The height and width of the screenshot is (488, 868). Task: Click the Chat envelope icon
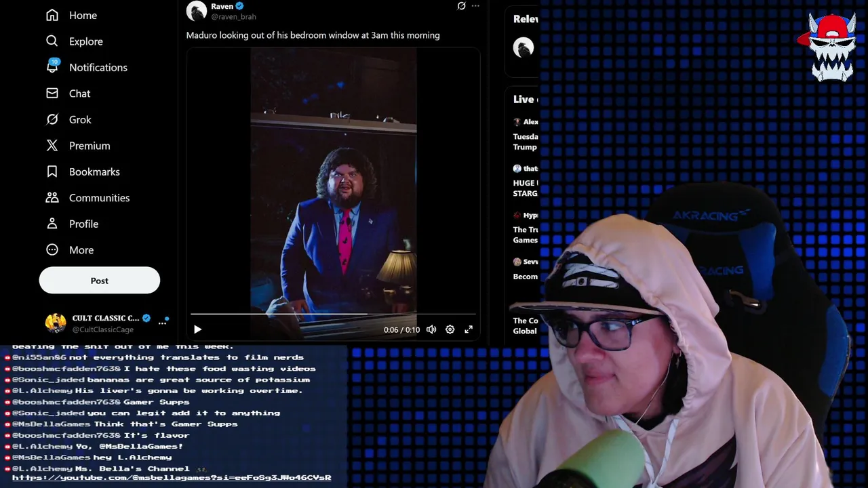point(52,94)
